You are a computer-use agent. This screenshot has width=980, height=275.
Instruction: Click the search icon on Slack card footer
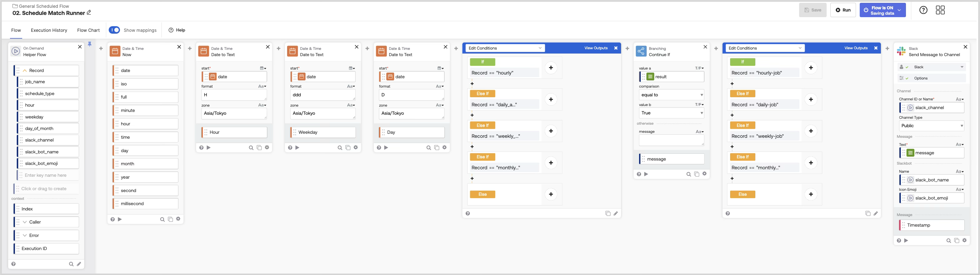point(948,241)
